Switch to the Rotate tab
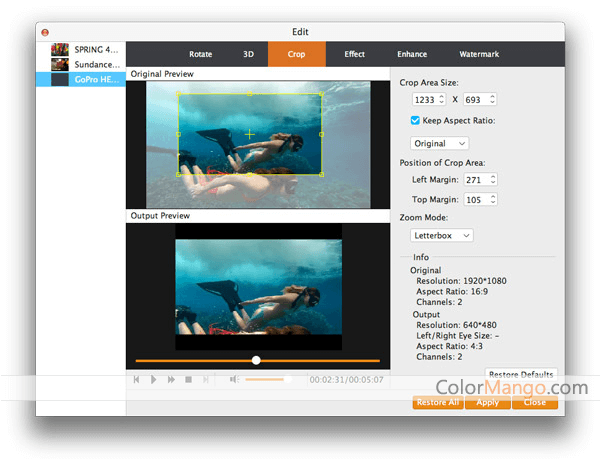This screenshot has width=600, height=465. tap(200, 54)
